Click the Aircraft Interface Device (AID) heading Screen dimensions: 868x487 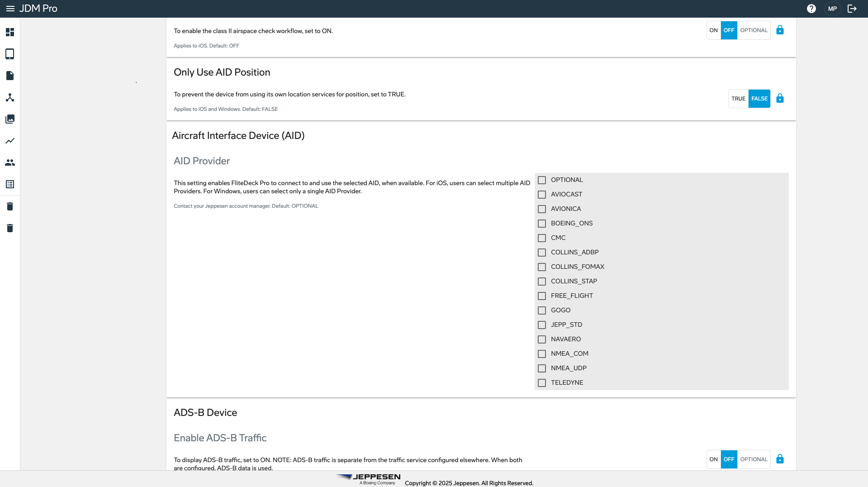click(238, 136)
